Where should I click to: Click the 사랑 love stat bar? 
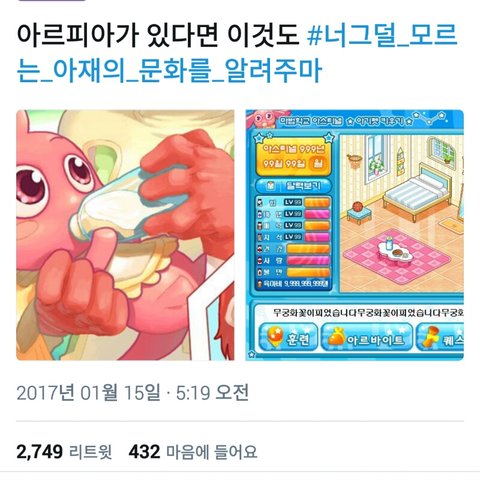point(308,261)
